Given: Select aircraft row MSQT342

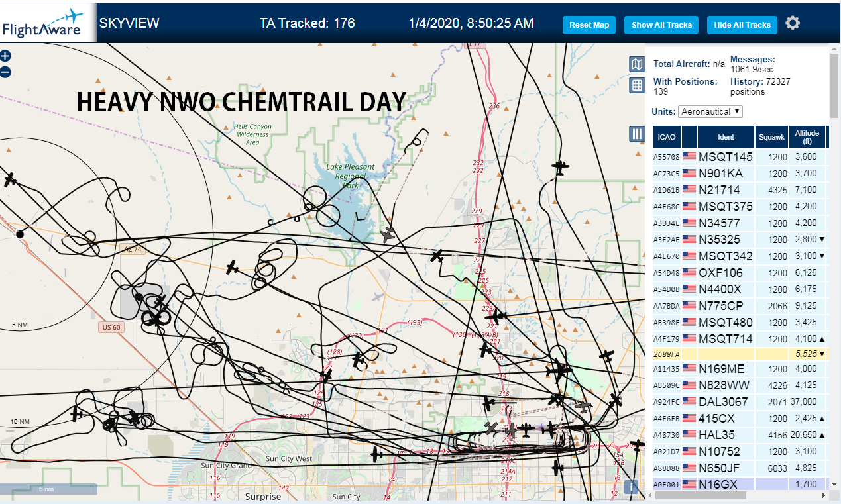Looking at the screenshot, I should [x=740, y=256].
